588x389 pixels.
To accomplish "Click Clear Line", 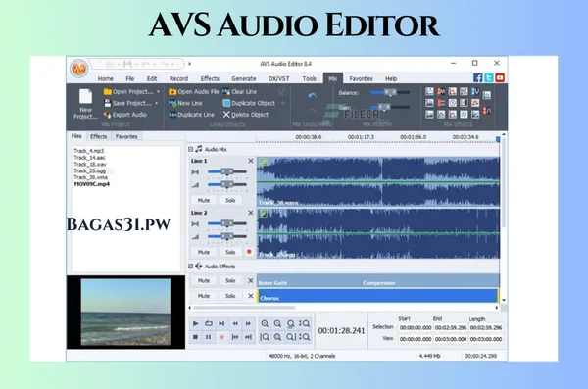I will (x=240, y=91).
